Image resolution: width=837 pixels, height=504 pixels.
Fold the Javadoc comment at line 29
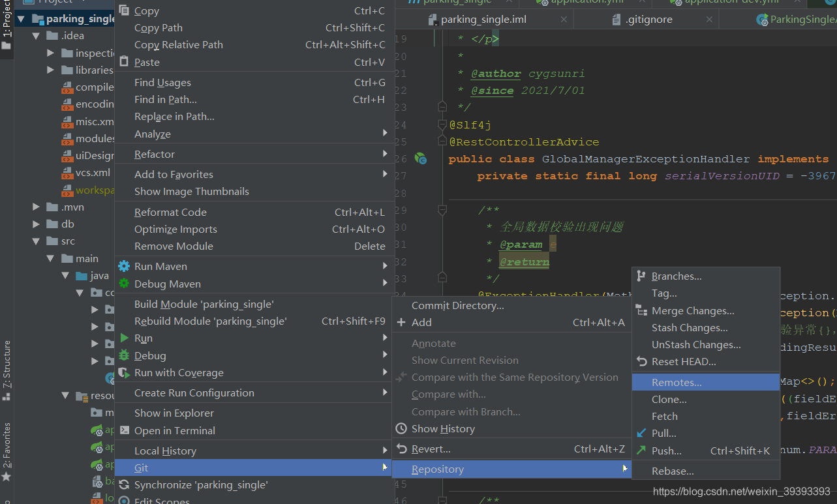coord(442,210)
